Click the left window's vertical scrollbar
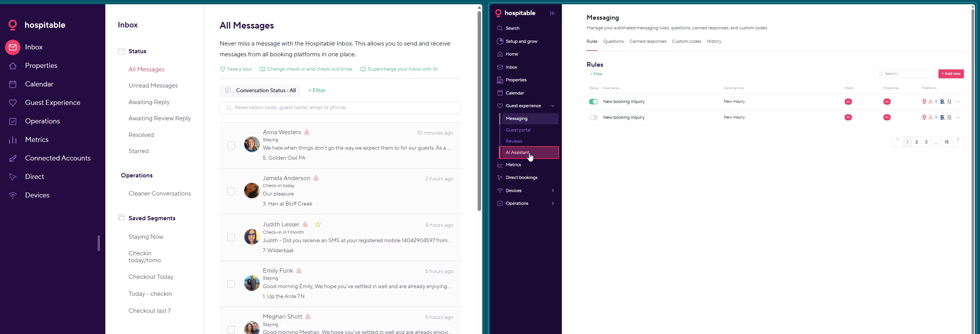Viewport: 980px width, 334px height. [x=479, y=111]
